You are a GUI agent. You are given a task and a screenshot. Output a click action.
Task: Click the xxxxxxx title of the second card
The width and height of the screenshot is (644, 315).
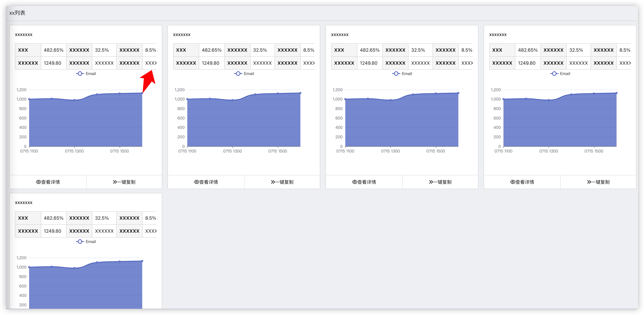182,34
